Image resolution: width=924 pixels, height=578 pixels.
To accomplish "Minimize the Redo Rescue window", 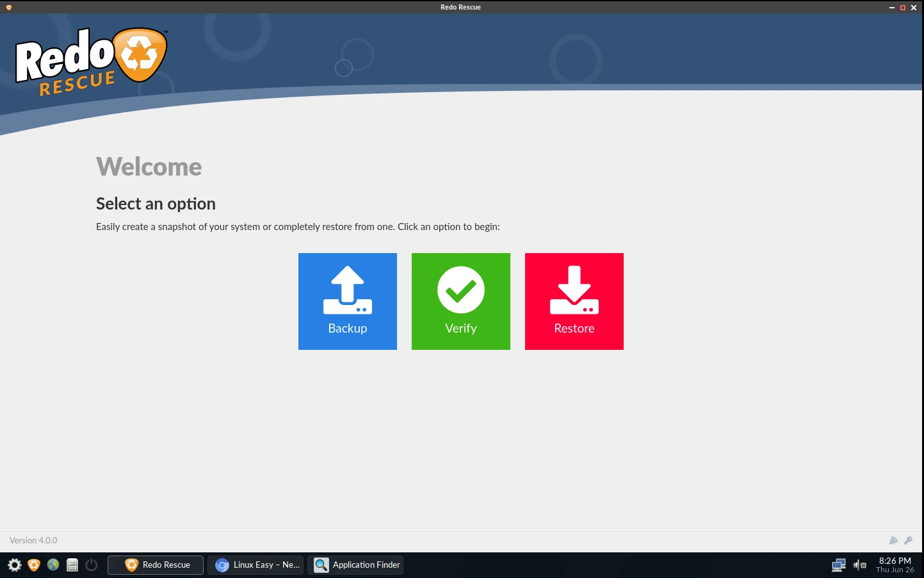I will [x=891, y=7].
